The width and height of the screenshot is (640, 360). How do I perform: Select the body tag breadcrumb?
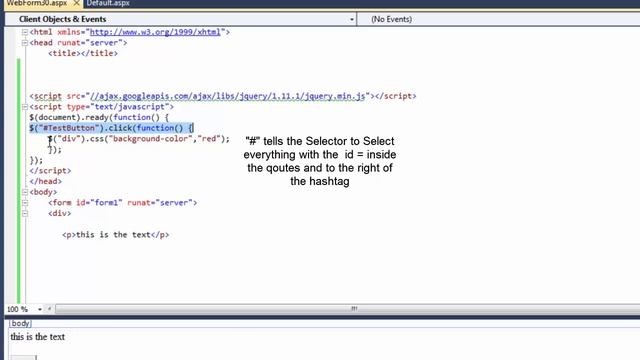click(20, 323)
